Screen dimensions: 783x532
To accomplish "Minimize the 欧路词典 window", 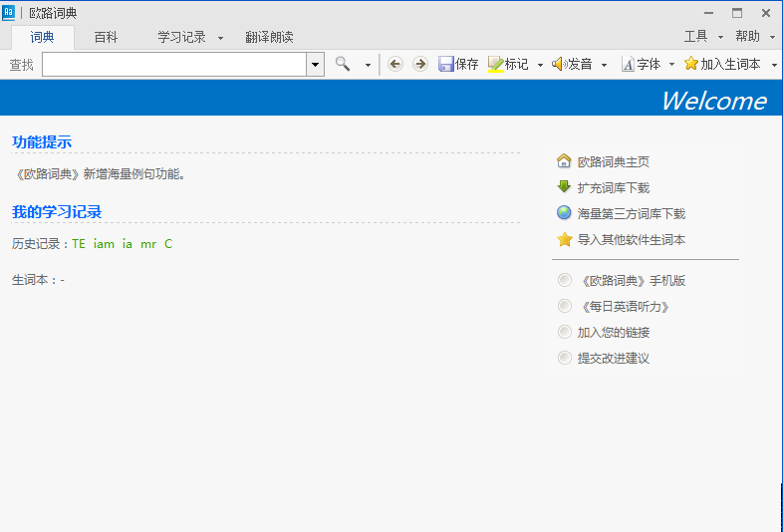I will [x=708, y=13].
